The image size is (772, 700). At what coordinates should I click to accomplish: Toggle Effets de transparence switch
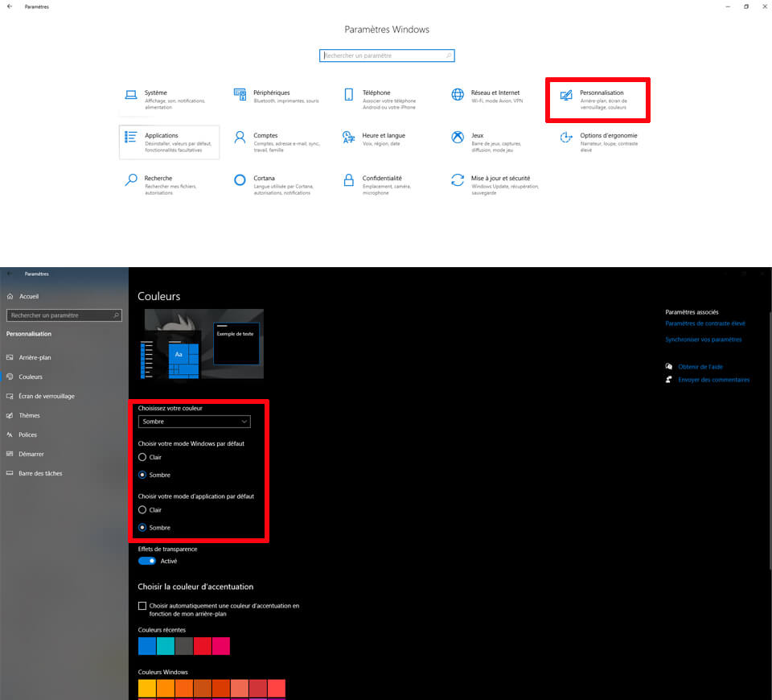[x=146, y=561]
